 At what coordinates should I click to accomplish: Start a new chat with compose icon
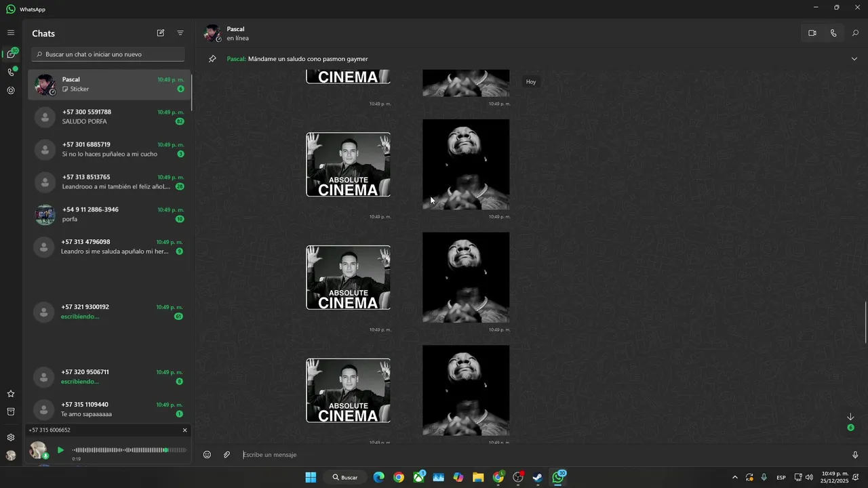click(x=161, y=33)
